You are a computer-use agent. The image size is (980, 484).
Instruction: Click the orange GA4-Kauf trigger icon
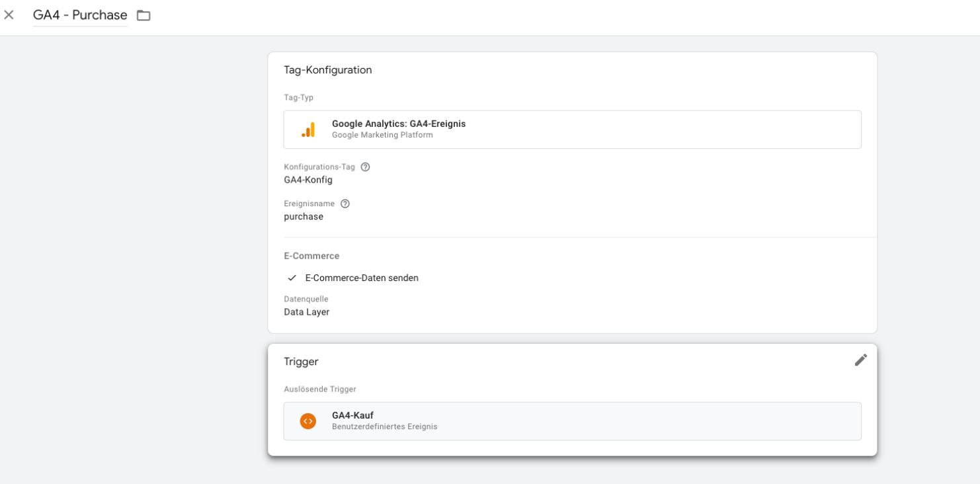coord(307,421)
